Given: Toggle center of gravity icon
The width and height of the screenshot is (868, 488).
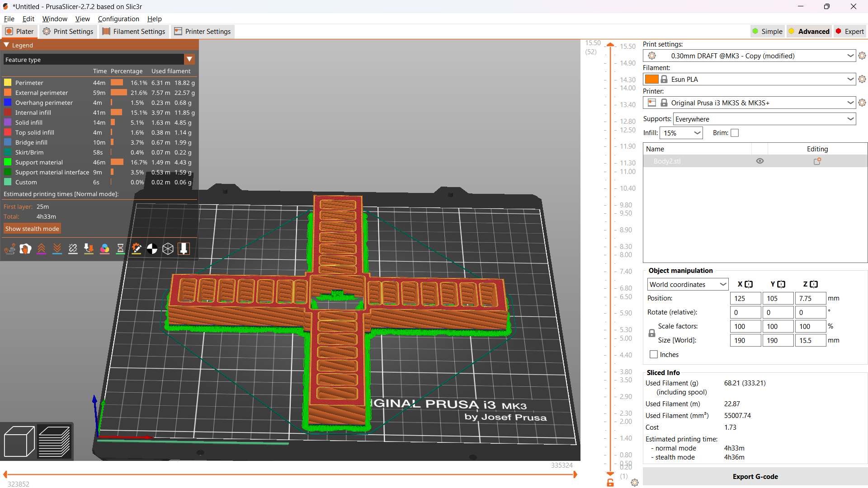Looking at the screenshot, I should pyautogui.click(x=152, y=249).
